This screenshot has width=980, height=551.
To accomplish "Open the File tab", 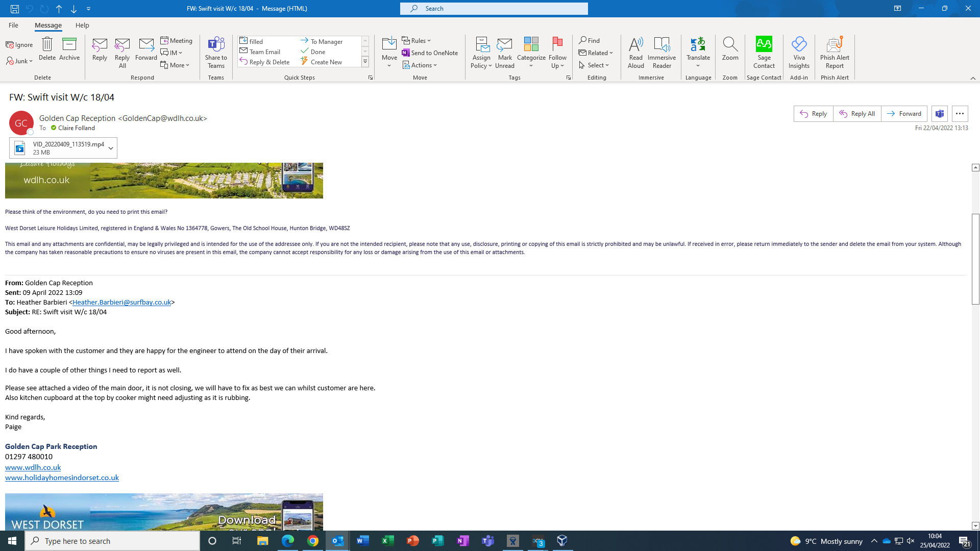I will click(13, 25).
